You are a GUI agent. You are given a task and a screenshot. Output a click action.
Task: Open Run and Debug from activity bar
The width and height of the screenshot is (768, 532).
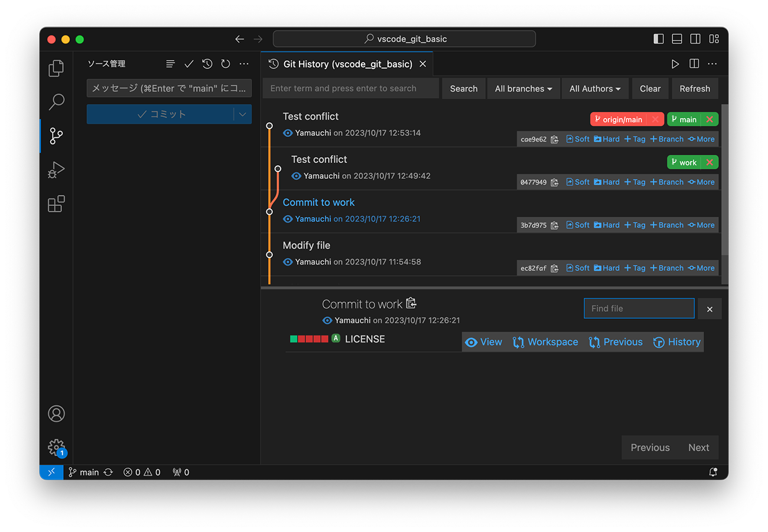(56, 169)
